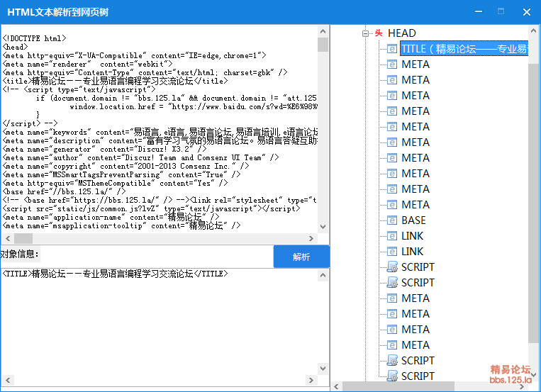The height and width of the screenshot is (392, 541).
Task: Select the BASE tree node
Action: [x=413, y=220]
